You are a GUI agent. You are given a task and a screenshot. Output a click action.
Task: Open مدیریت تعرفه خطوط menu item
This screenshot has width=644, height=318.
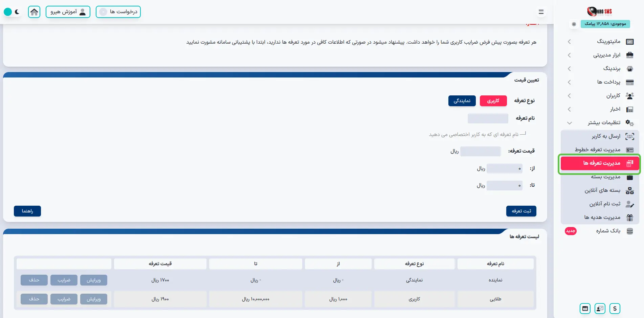tap(597, 150)
